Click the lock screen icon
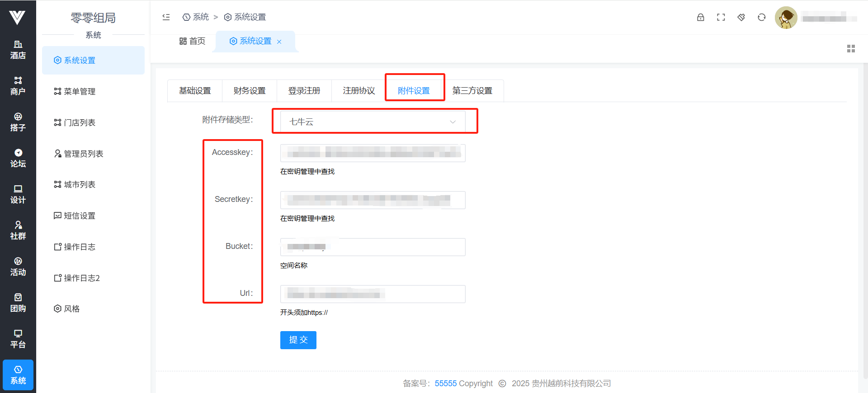 (700, 17)
